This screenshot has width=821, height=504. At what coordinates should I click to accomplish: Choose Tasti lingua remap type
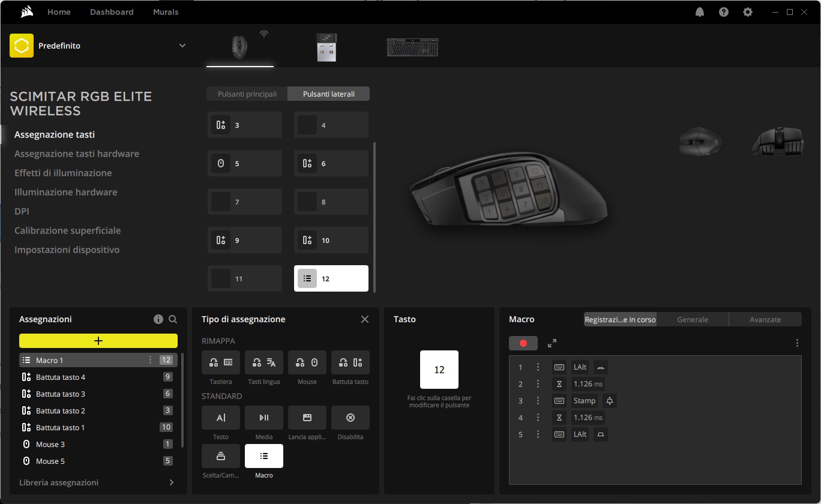[264, 362]
